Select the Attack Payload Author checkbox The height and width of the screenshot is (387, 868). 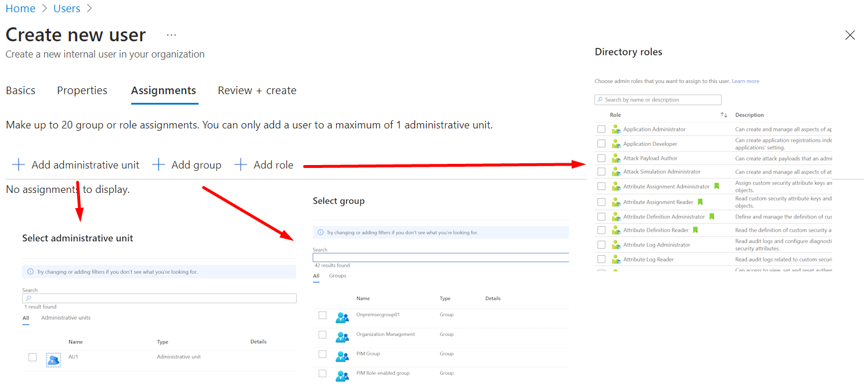pyautogui.click(x=602, y=158)
